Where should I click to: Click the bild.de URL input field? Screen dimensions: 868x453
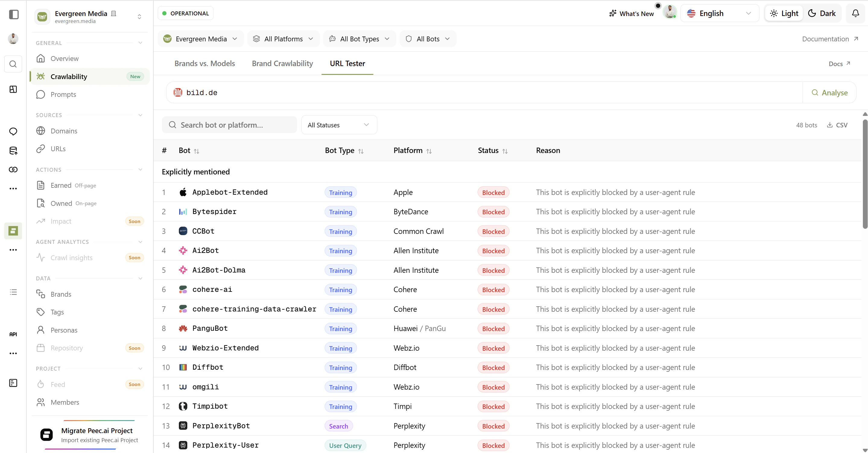[485, 92]
